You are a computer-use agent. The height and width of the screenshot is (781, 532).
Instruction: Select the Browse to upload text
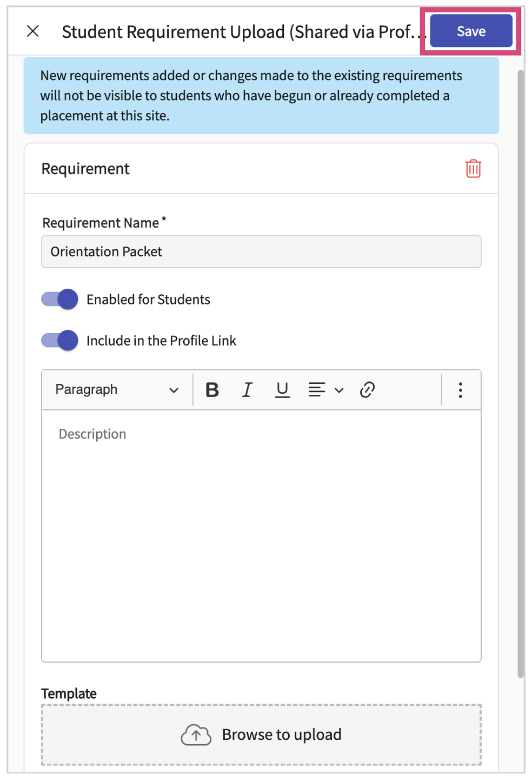click(282, 734)
